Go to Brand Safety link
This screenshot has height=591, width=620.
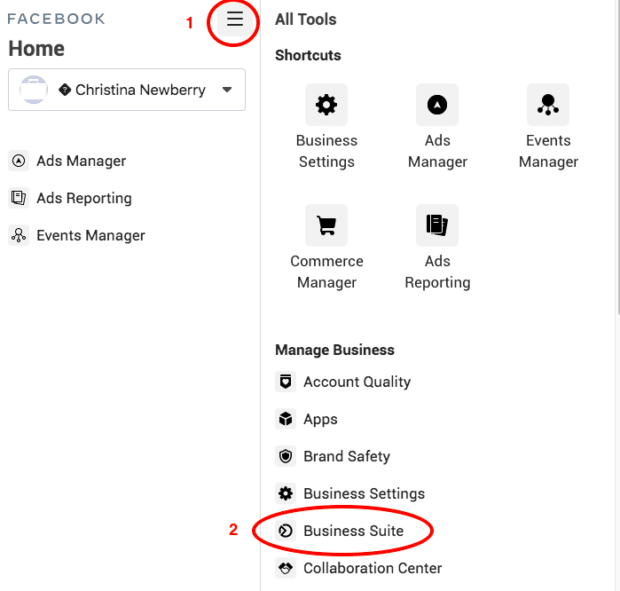(x=346, y=456)
